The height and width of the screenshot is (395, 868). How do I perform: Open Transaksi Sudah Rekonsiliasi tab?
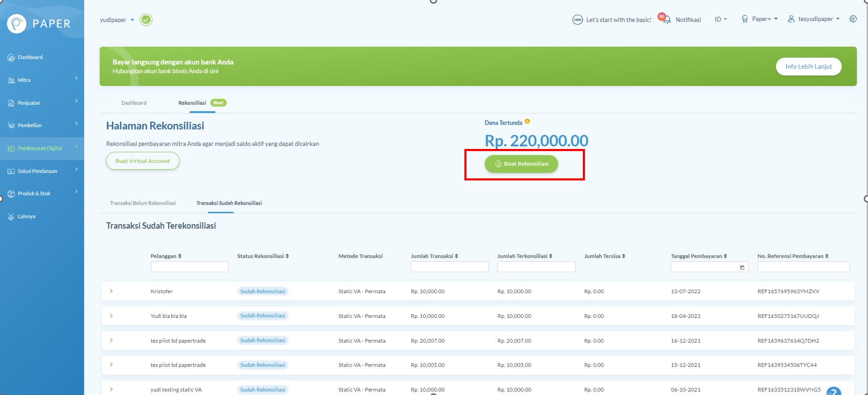coord(229,203)
